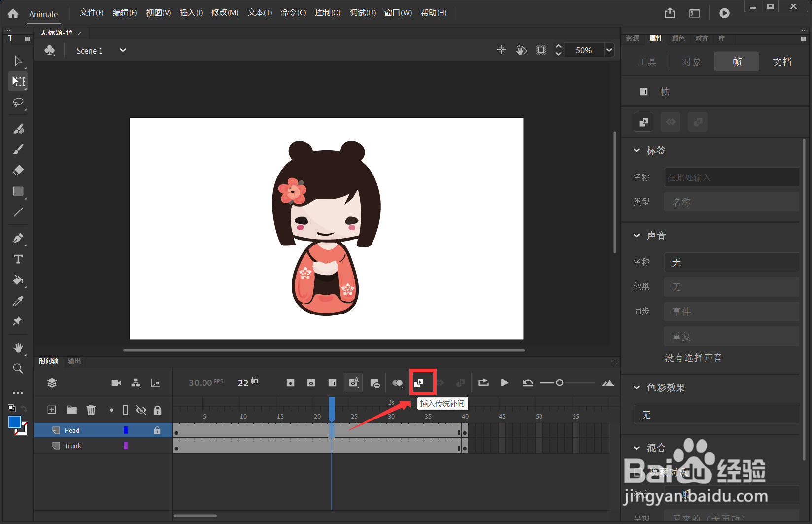Select the Text tool
812x524 pixels.
[x=18, y=259]
